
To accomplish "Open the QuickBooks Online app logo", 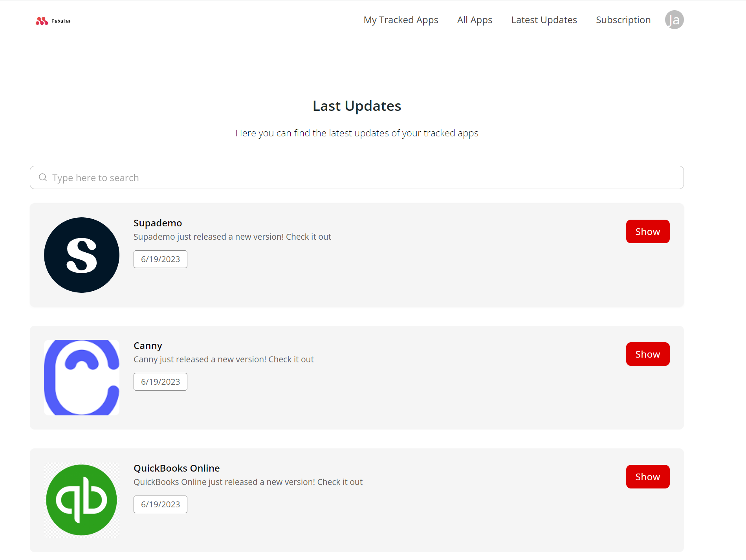I will click(82, 500).
